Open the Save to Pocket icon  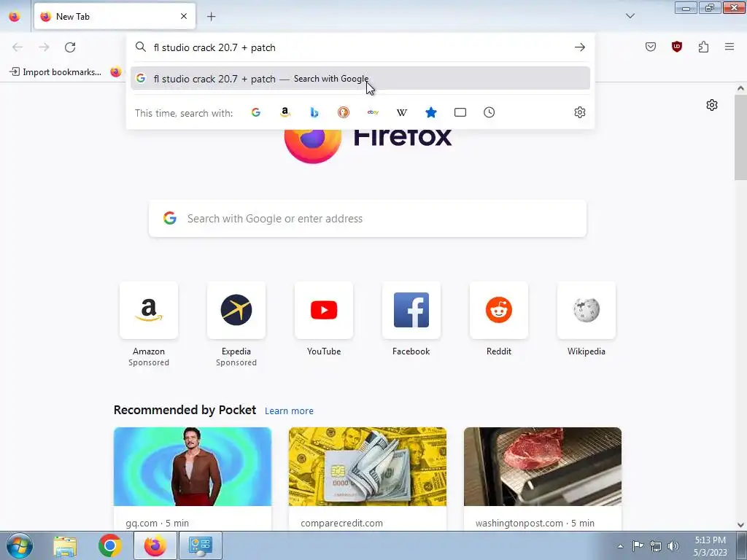651,47
